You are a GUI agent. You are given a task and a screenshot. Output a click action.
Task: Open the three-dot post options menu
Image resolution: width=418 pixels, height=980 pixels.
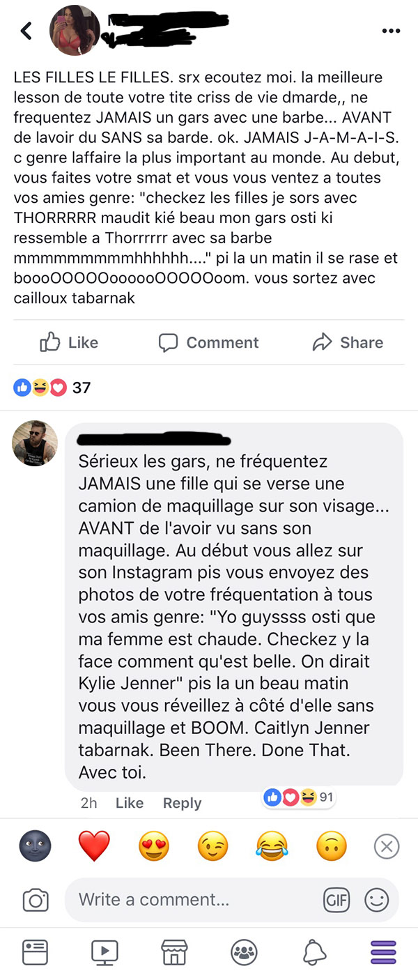(392, 31)
